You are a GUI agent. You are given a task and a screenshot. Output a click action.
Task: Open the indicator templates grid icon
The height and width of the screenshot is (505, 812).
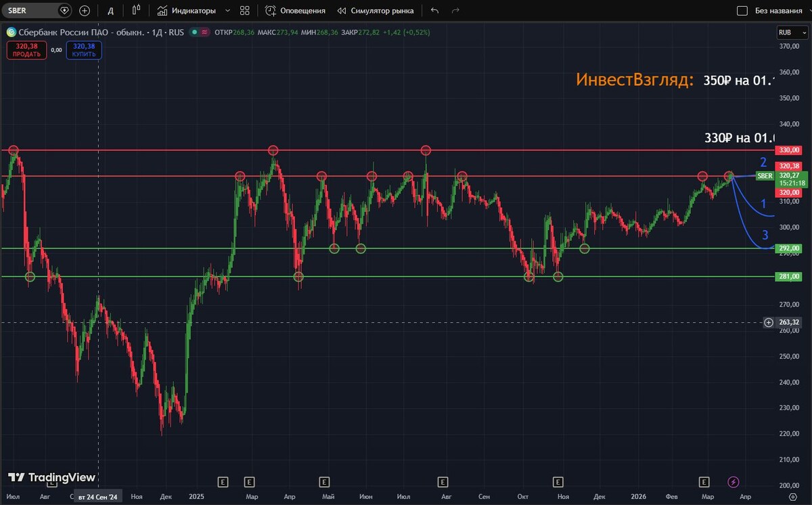tap(244, 11)
